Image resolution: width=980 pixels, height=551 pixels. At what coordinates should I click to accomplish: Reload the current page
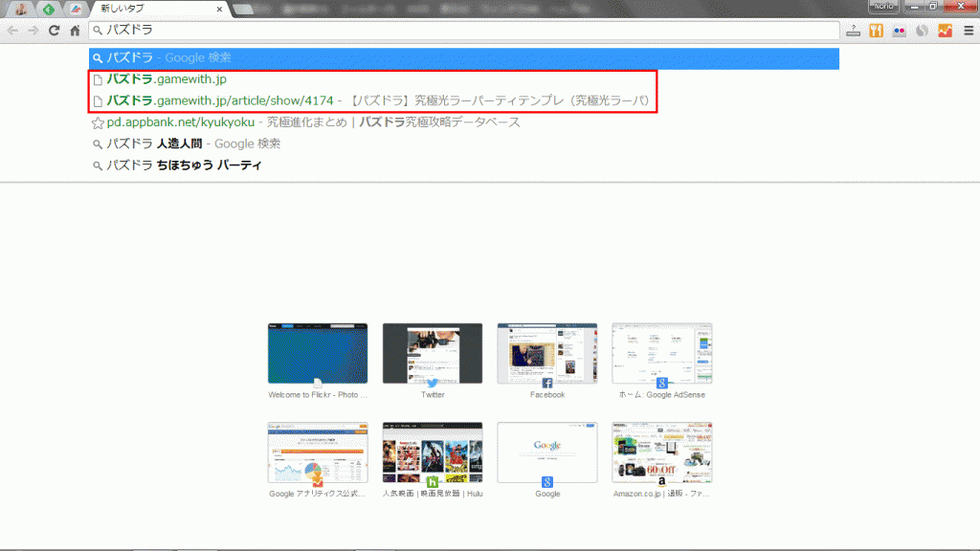(55, 31)
